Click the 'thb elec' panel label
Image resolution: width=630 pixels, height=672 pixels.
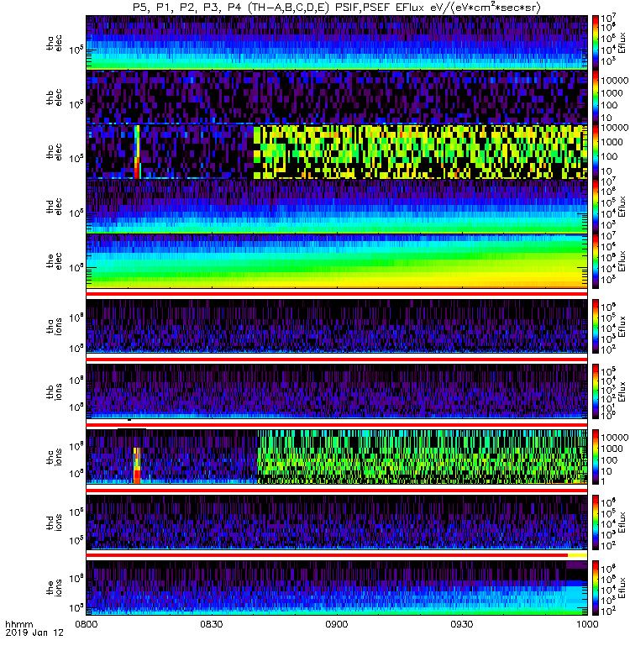[54, 97]
